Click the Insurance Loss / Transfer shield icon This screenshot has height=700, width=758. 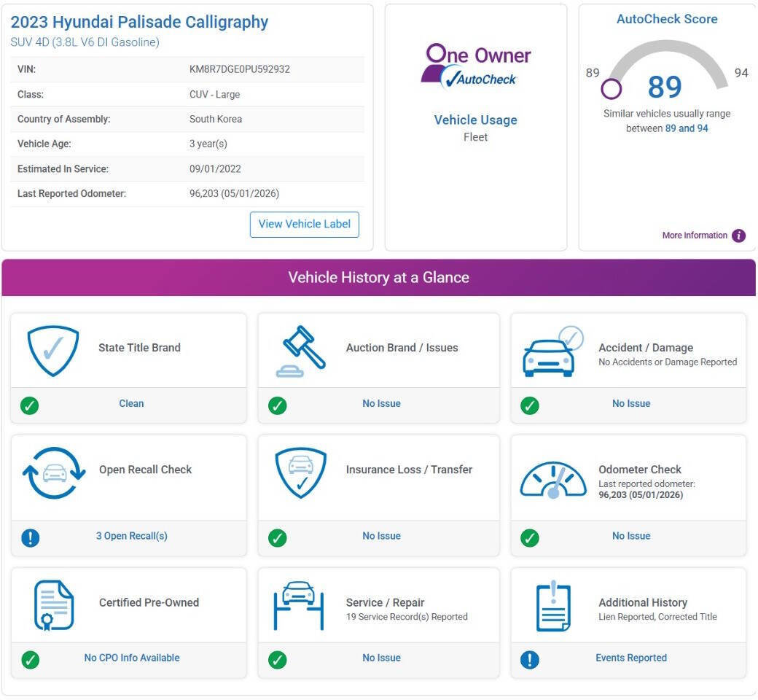tap(301, 472)
